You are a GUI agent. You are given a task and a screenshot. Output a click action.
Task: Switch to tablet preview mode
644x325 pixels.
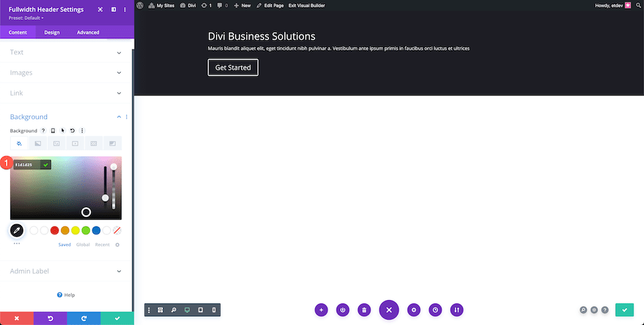(201, 310)
